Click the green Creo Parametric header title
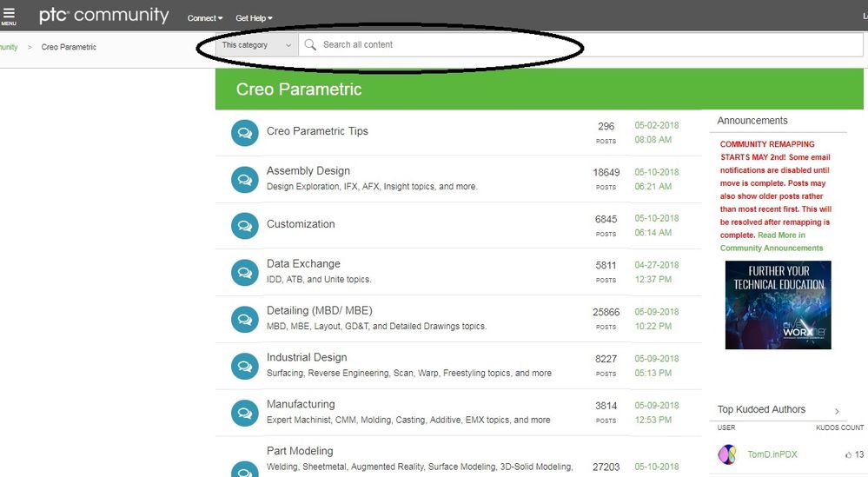The height and width of the screenshot is (477, 868). pos(299,89)
